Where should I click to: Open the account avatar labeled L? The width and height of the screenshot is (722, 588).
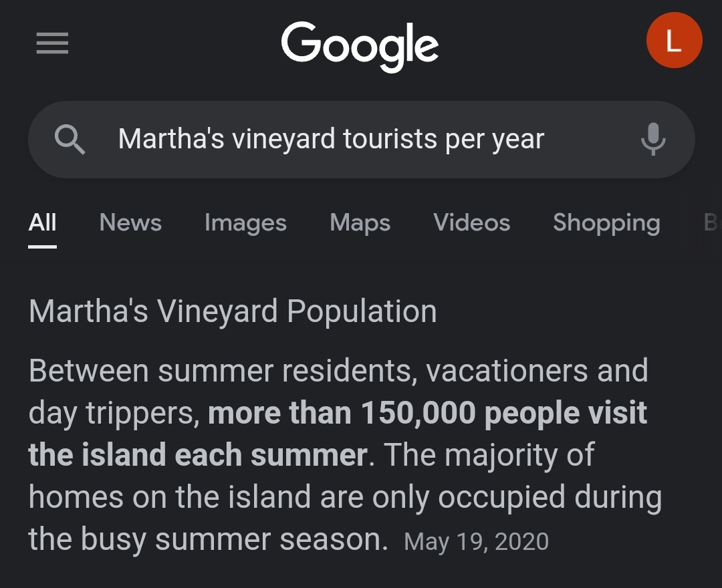click(674, 41)
